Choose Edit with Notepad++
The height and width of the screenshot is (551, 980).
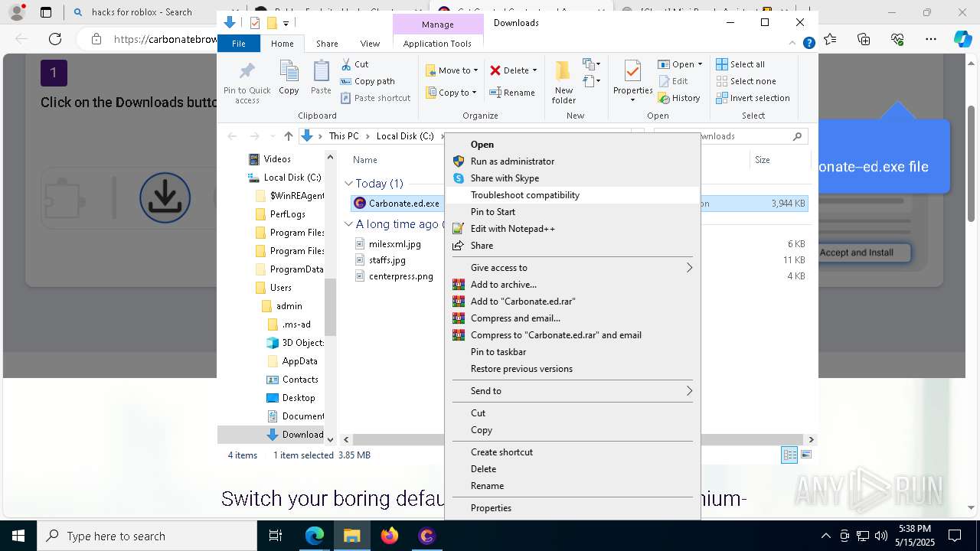pyautogui.click(x=572, y=229)
